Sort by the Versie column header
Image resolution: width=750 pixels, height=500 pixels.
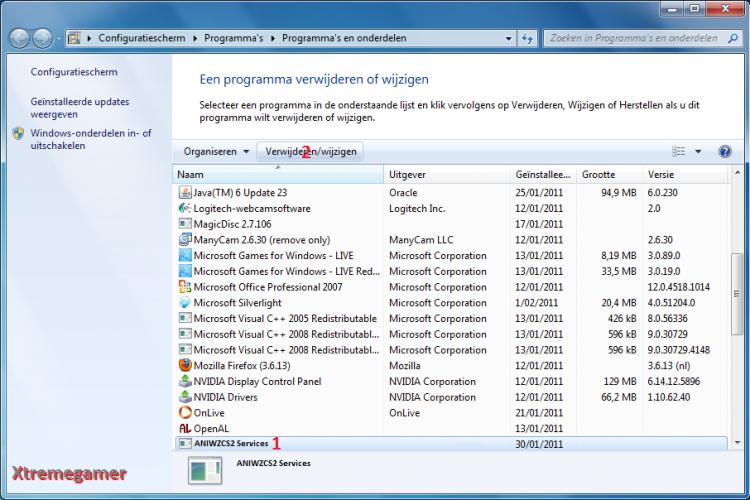point(685,175)
